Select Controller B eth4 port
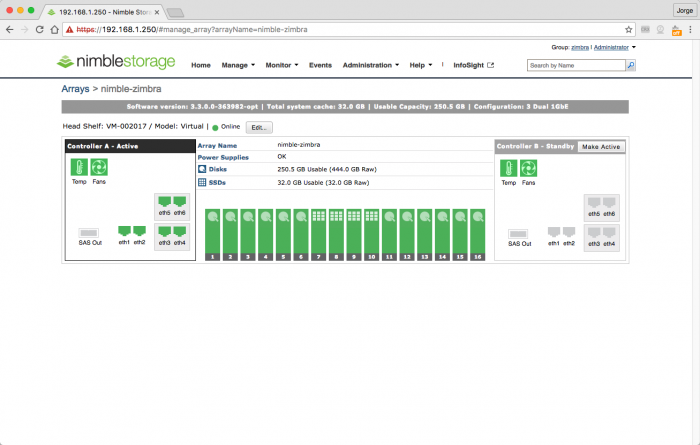700x445 pixels. click(609, 232)
